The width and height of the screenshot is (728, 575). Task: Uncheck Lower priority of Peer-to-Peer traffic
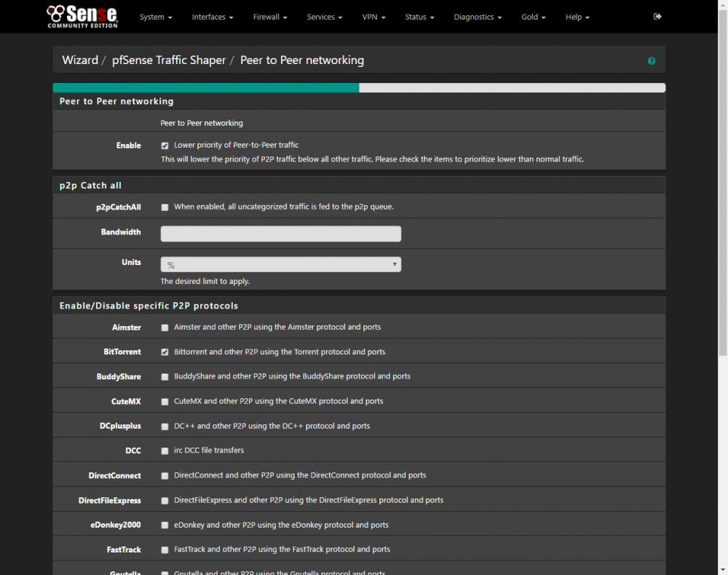click(165, 146)
